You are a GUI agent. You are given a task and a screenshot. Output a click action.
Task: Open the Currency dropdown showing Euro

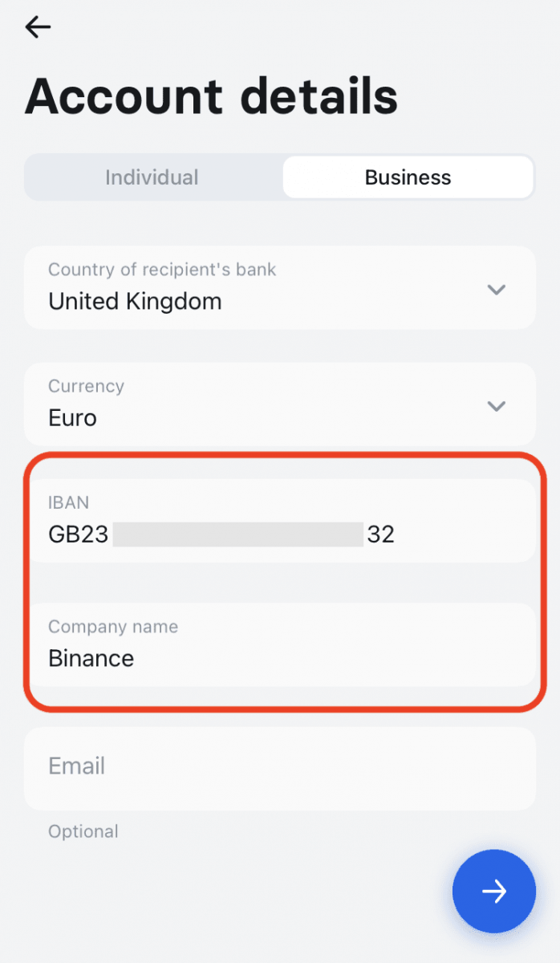coord(280,404)
